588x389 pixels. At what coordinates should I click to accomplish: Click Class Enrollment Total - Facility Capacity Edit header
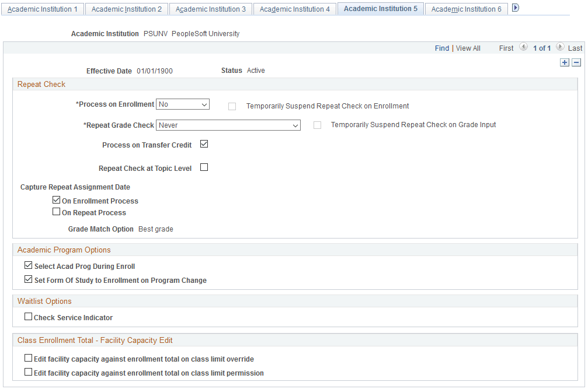click(x=95, y=341)
